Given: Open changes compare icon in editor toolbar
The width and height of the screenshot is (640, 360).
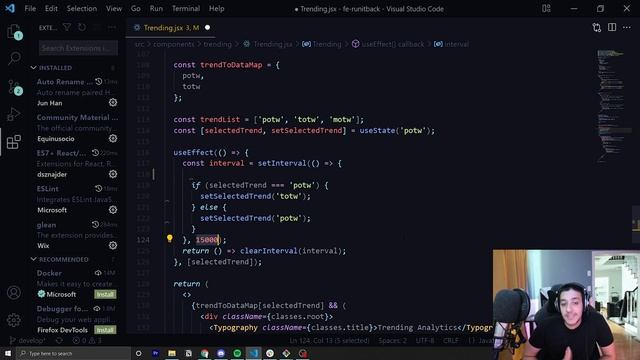Looking at the screenshot, I should [597, 27].
